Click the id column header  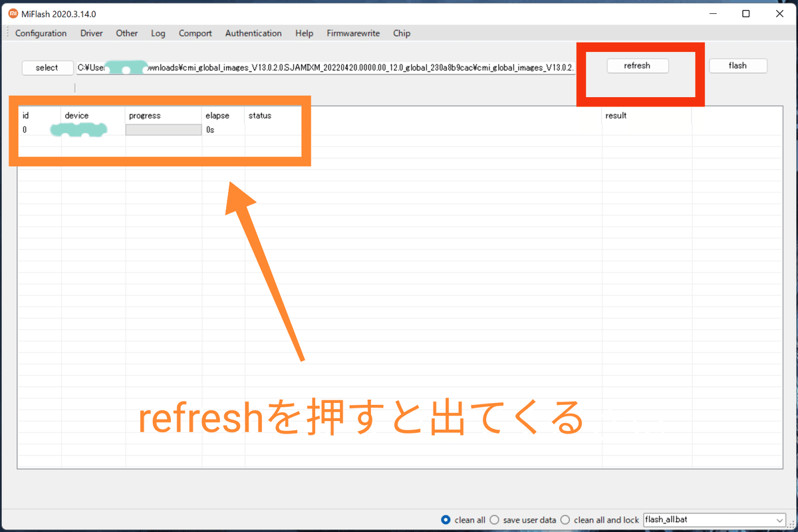pos(39,116)
